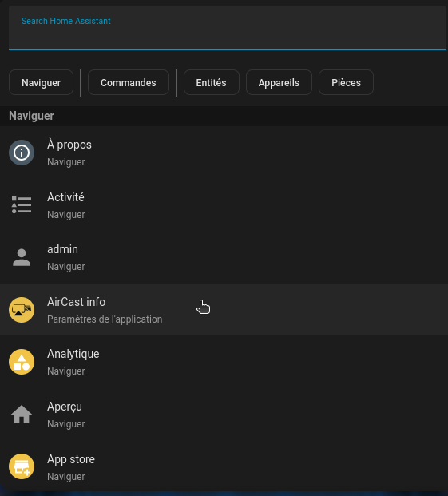448x496 pixels.
Task: Open the admin profile entry
Action: point(224,257)
